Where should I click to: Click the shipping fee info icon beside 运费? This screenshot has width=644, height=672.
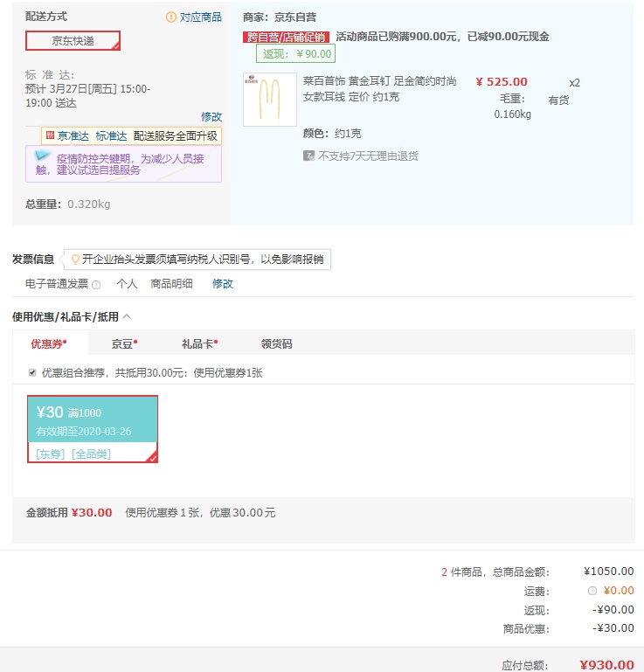pyautogui.click(x=592, y=591)
